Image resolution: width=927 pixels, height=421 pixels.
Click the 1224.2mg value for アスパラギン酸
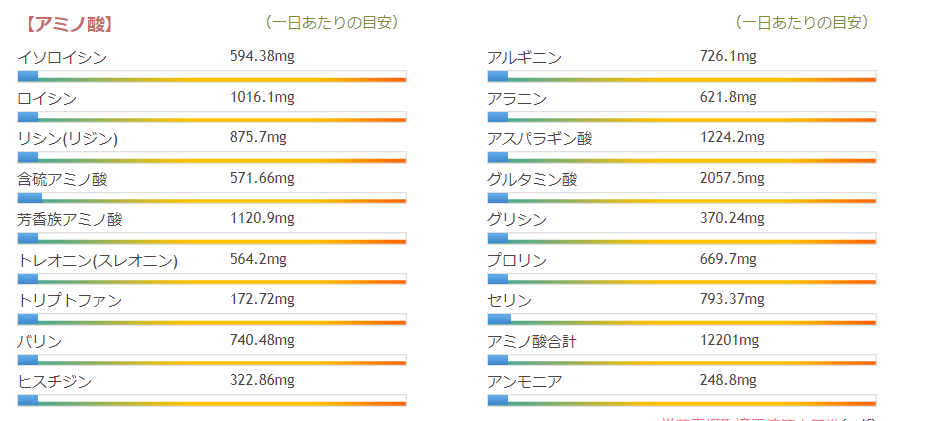[x=732, y=137]
